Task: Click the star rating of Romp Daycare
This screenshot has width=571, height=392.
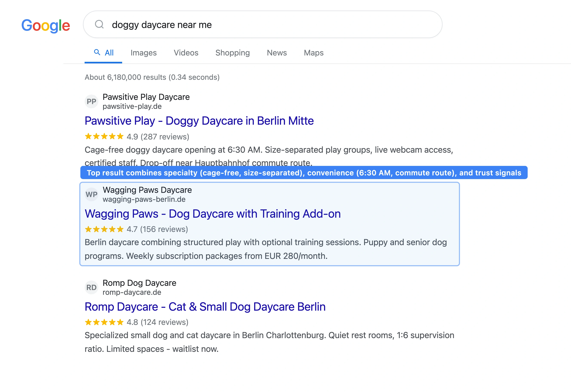Action: coord(104,322)
